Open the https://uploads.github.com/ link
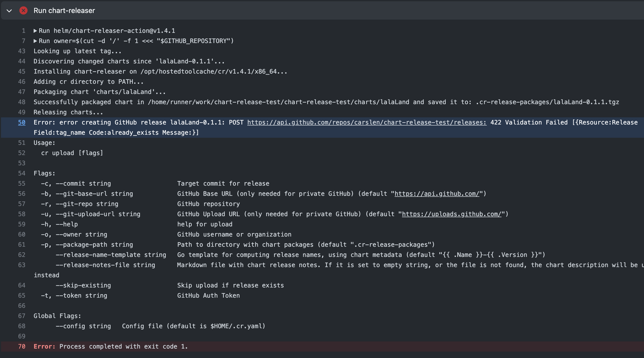The image size is (644, 358). click(x=452, y=214)
